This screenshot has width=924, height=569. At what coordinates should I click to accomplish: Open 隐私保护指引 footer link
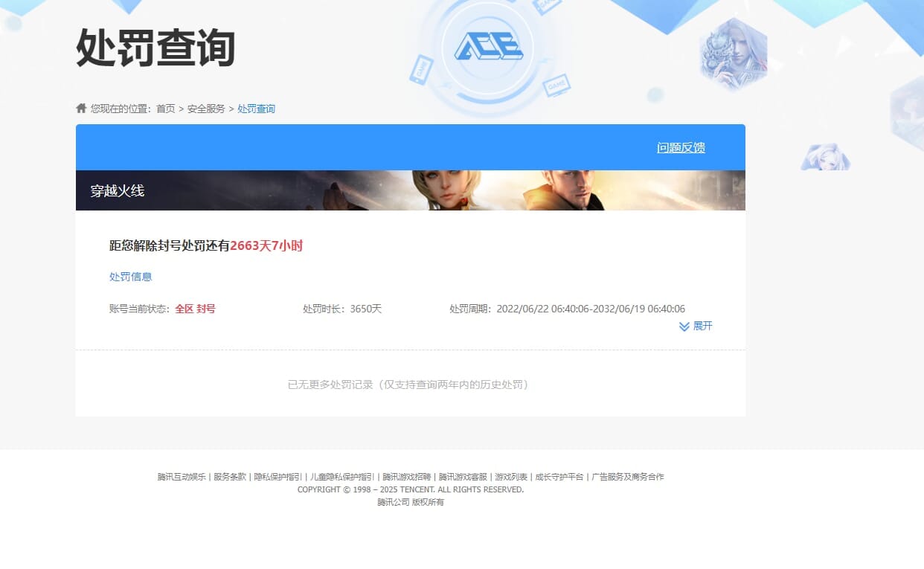coord(278,477)
